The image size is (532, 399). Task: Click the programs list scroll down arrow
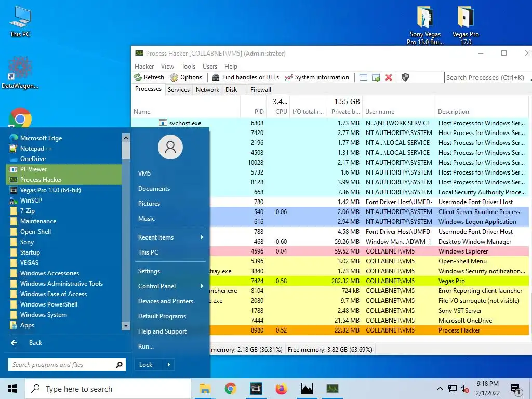pos(126,326)
